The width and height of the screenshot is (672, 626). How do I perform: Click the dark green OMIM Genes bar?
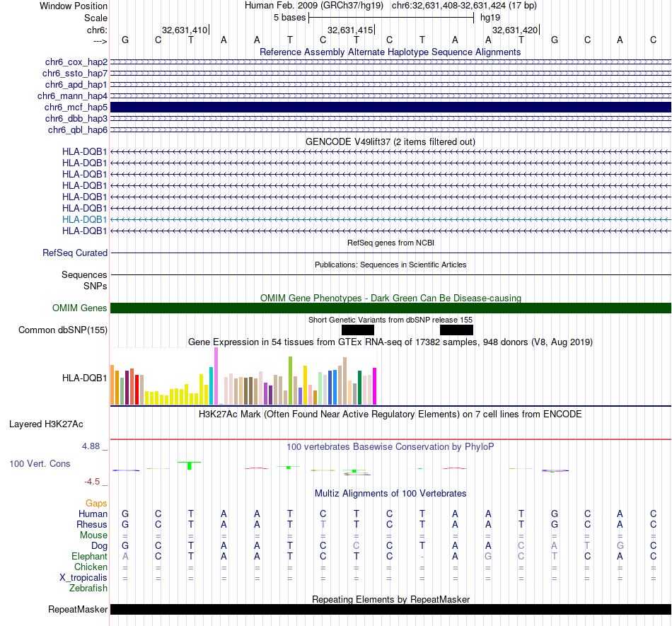click(390, 308)
